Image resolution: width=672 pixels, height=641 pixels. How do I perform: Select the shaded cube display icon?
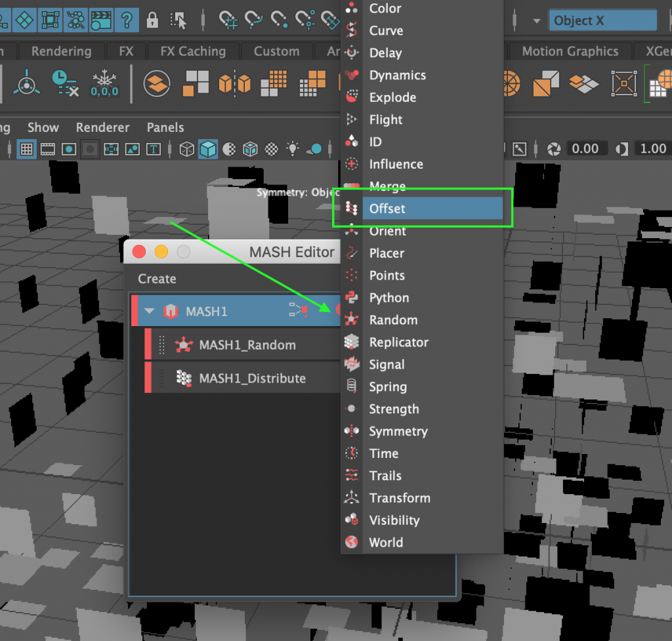coord(207,149)
